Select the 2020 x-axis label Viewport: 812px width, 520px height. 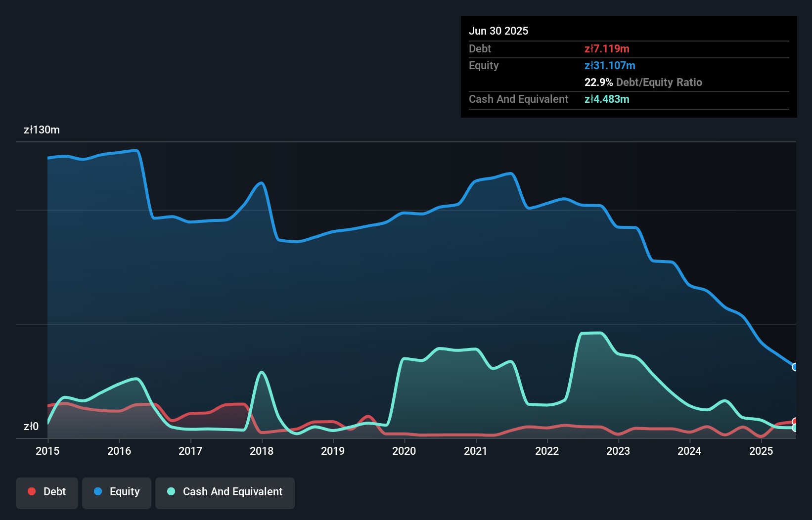[x=404, y=451]
